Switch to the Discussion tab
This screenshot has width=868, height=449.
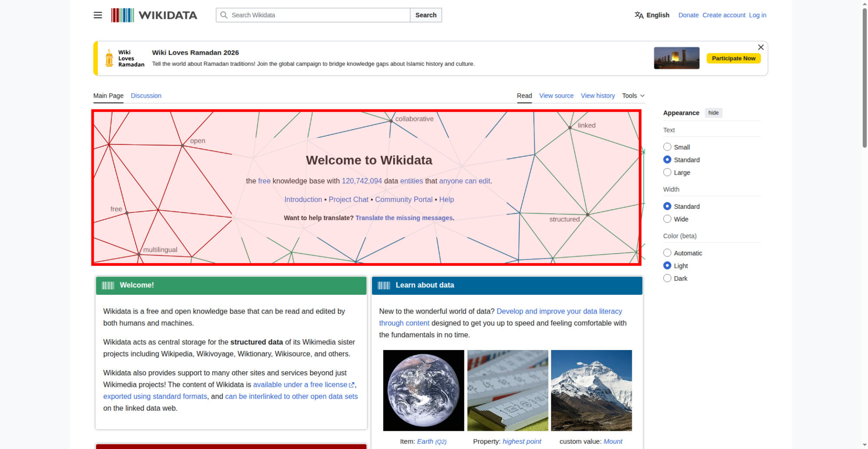coord(146,96)
